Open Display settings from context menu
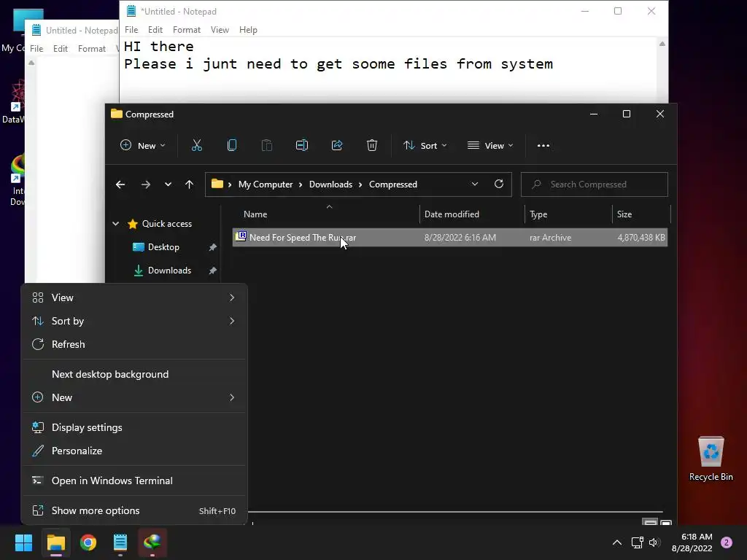The width and height of the screenshot is (747, 560). [134, 427]
